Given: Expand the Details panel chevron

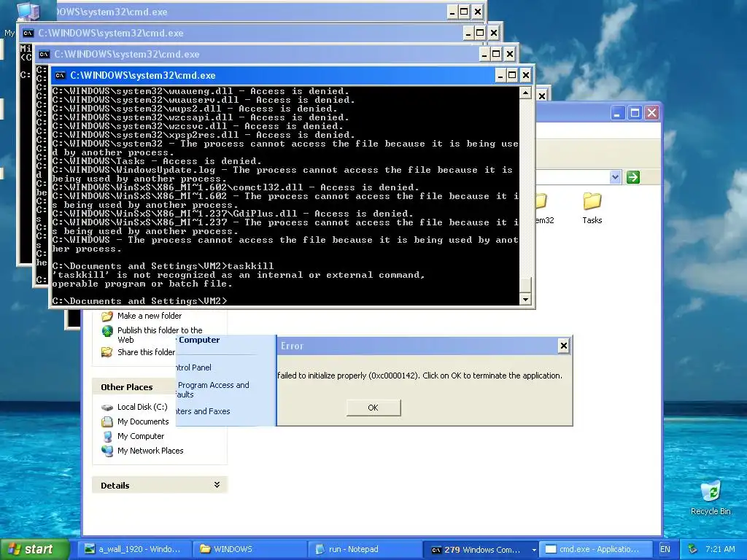Looking at the screenshot, I should click(217, 485).
